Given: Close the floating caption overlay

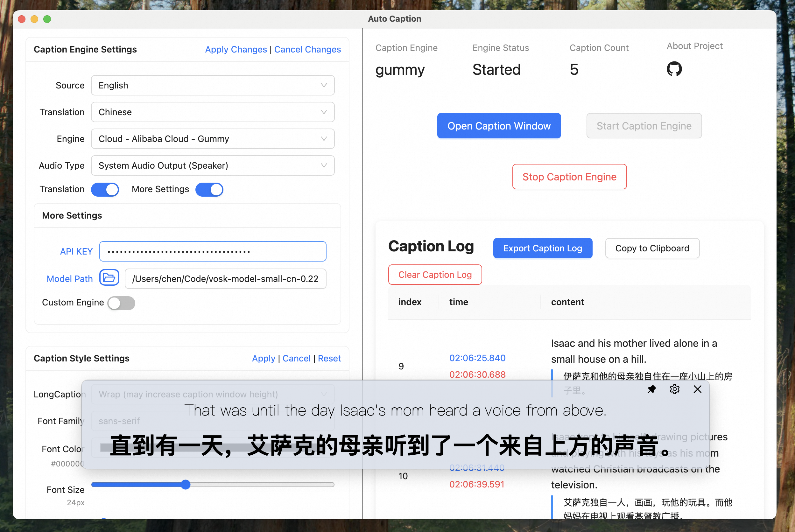Looking at the screenshot, I should [x=697, y=389].
